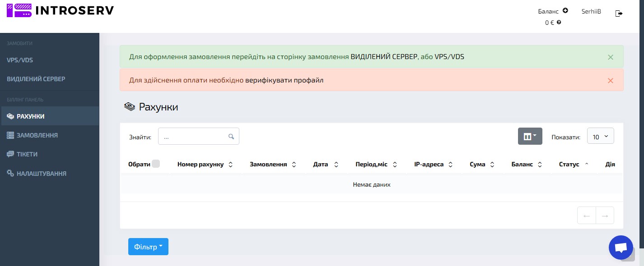Sort table by Номер рахунку column

(x=205, y=165)
